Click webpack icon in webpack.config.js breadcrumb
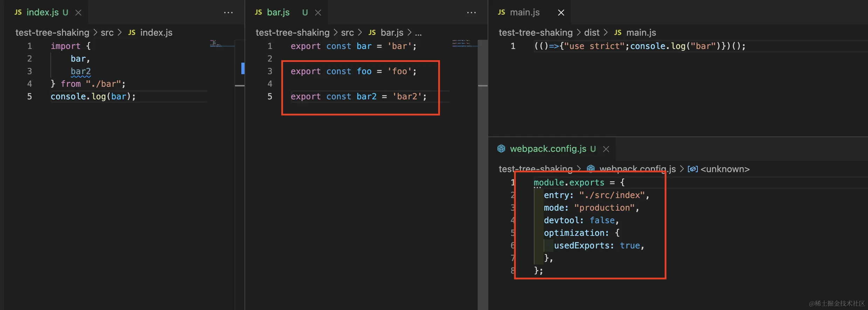The image size is (868, 310). pos(591,169)
